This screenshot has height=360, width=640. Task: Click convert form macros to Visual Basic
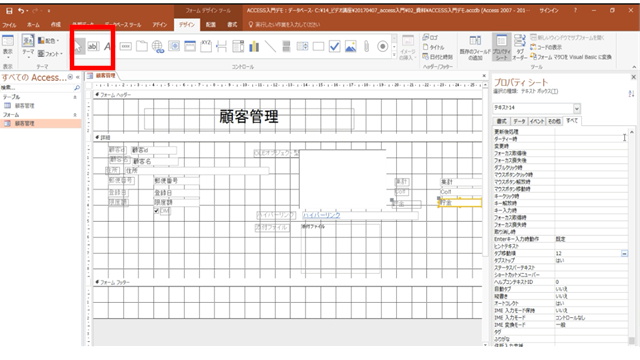(571, 57)
